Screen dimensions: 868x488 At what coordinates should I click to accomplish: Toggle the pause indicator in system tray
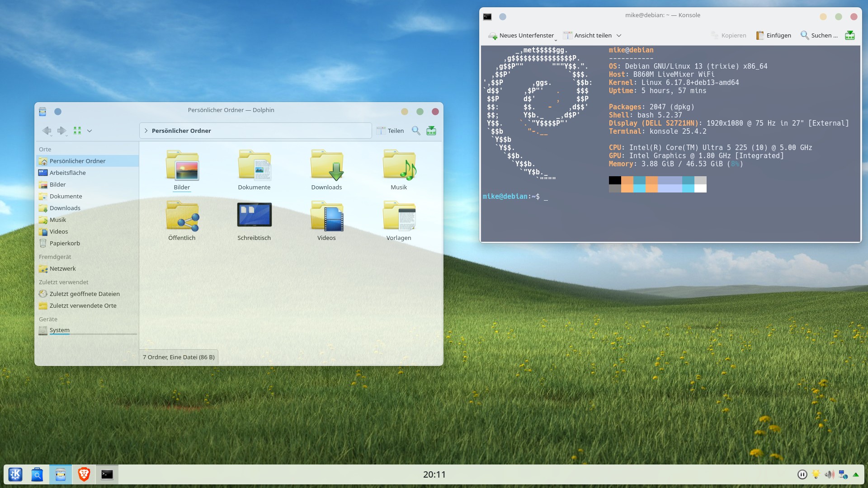(x=802, y=474)
